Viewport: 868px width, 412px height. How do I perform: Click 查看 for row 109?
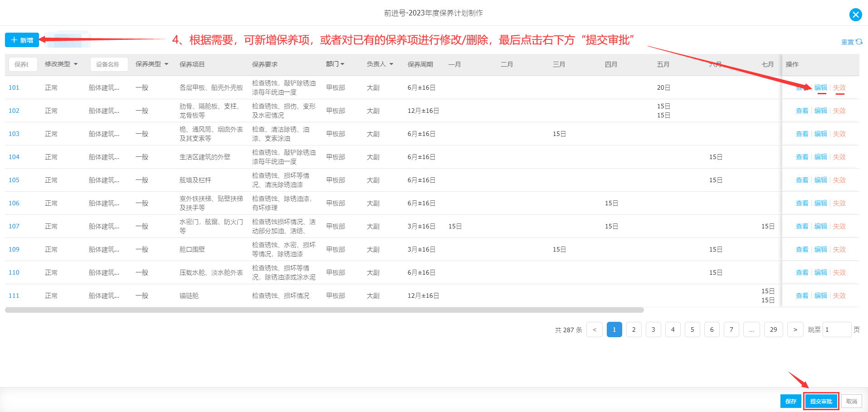click(802, 249)
